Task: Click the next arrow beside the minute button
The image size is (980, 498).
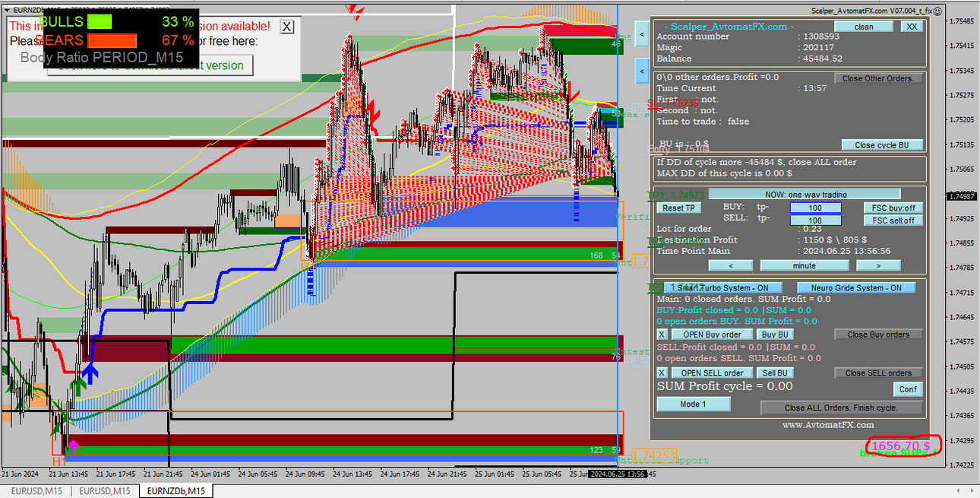Action: pos(878,266)
